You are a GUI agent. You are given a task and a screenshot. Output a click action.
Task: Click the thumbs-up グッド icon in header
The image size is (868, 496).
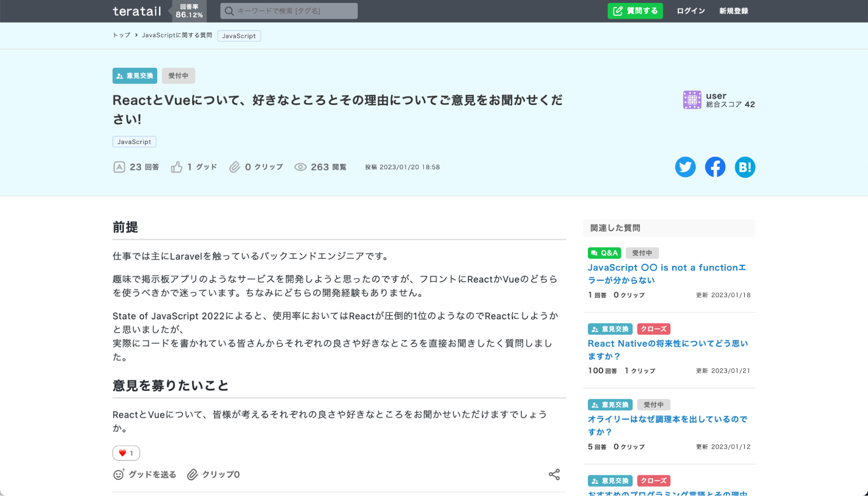[176, 167]
